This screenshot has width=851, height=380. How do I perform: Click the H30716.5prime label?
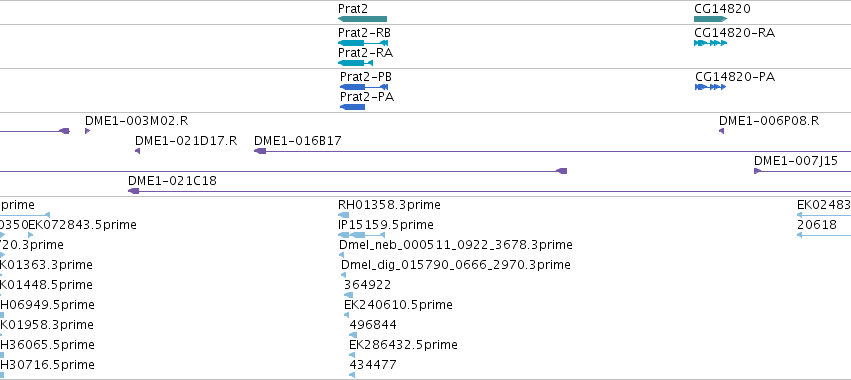point(47,365)
